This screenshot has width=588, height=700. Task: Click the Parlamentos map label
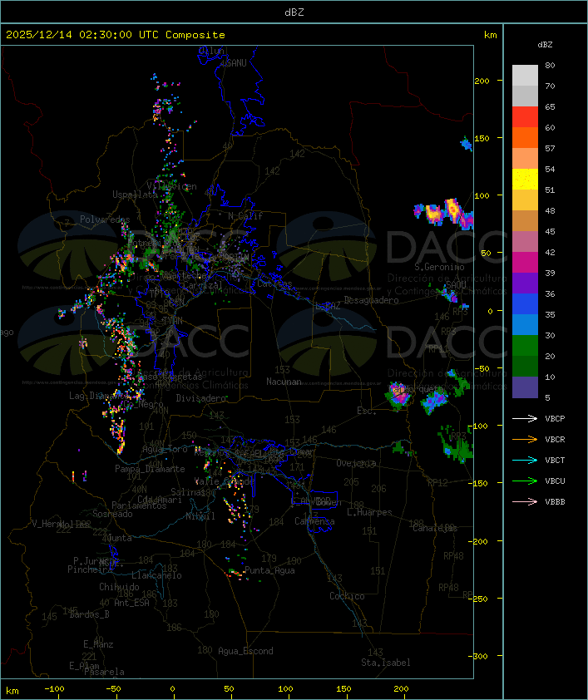pos(139,505)
